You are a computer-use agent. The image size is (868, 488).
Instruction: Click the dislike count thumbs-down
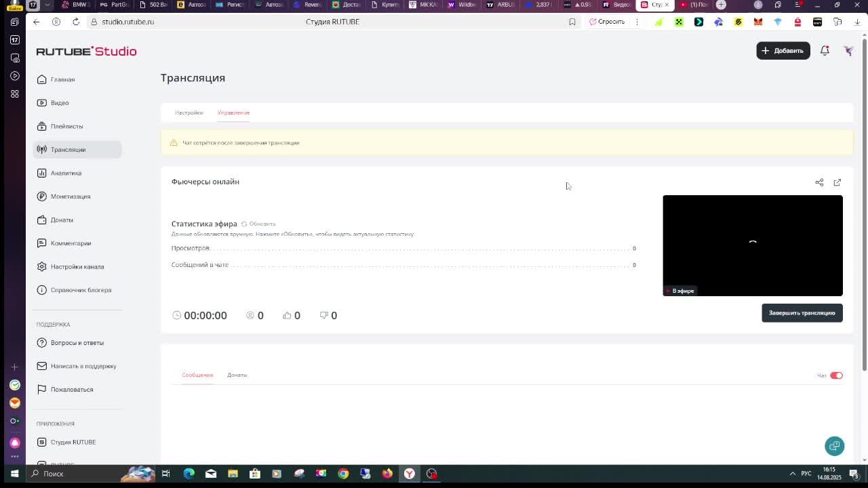[x=328, y=315]
